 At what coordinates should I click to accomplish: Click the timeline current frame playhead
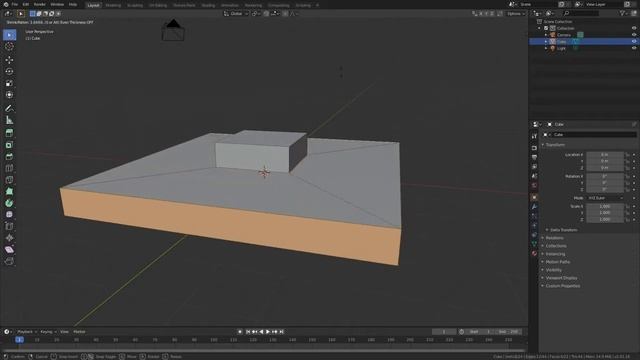[19, 340]
